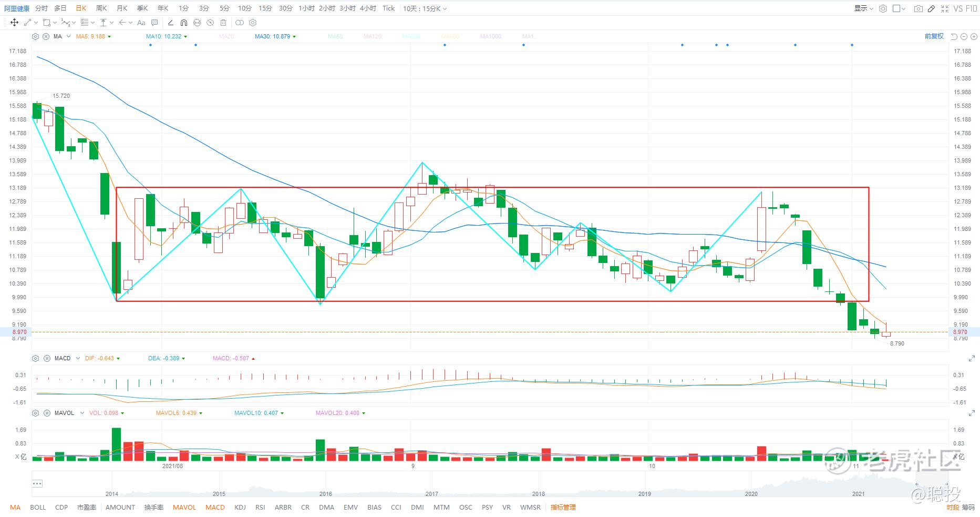Expand the MACD panel to full size
Screen dimensions: 980x517
click(x=972, y=358)
